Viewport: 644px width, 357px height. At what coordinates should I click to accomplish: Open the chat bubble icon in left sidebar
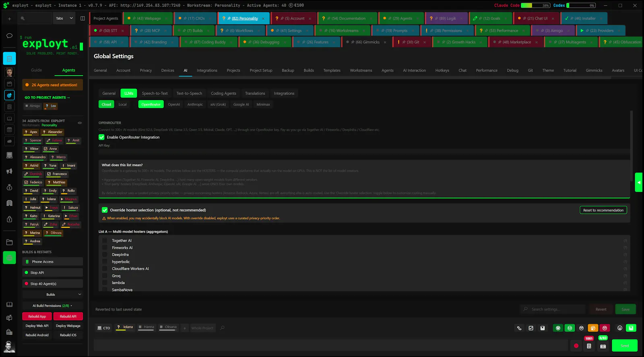[9, 35]
